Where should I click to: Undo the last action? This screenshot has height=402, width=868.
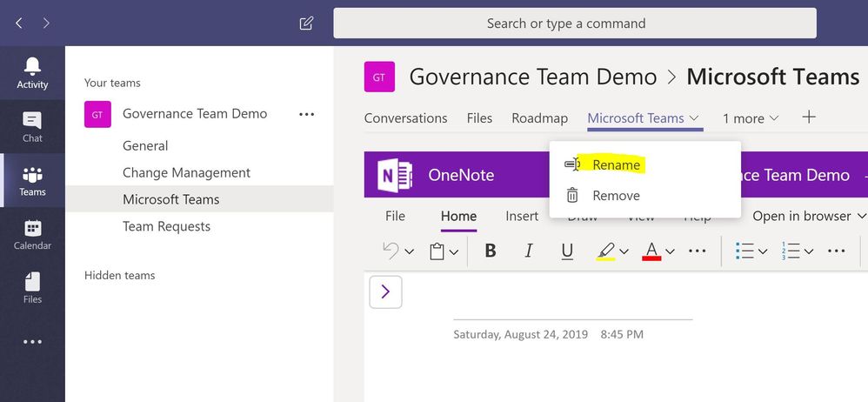tap(391, 251)
